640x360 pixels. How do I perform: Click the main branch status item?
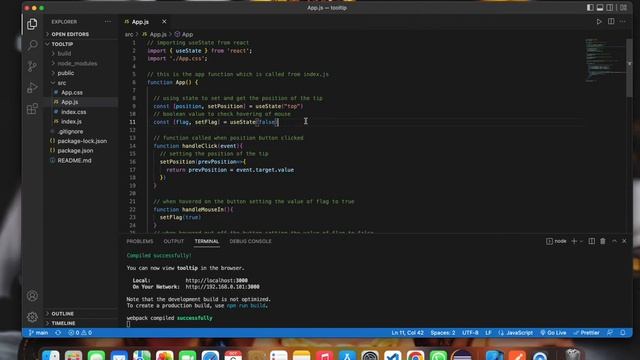[38, 333]
